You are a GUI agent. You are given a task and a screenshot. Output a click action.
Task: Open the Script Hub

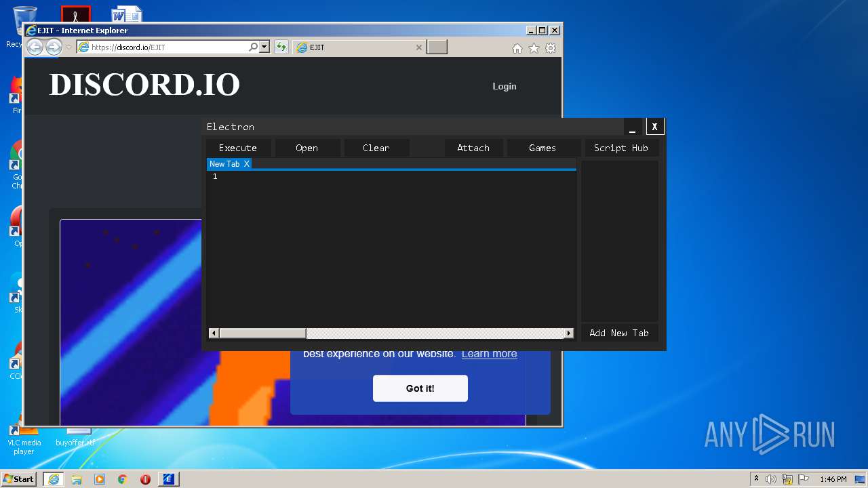[x=621, y=148]
